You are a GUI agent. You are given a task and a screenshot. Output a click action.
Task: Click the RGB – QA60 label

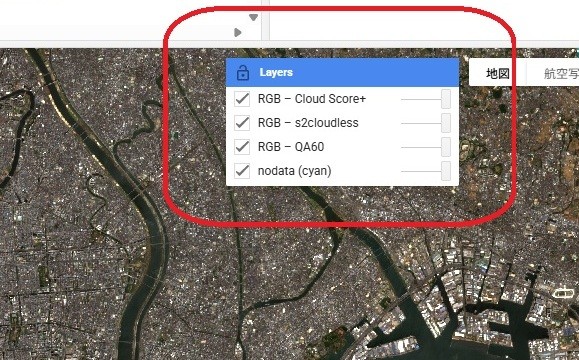[x=291, y=147]
